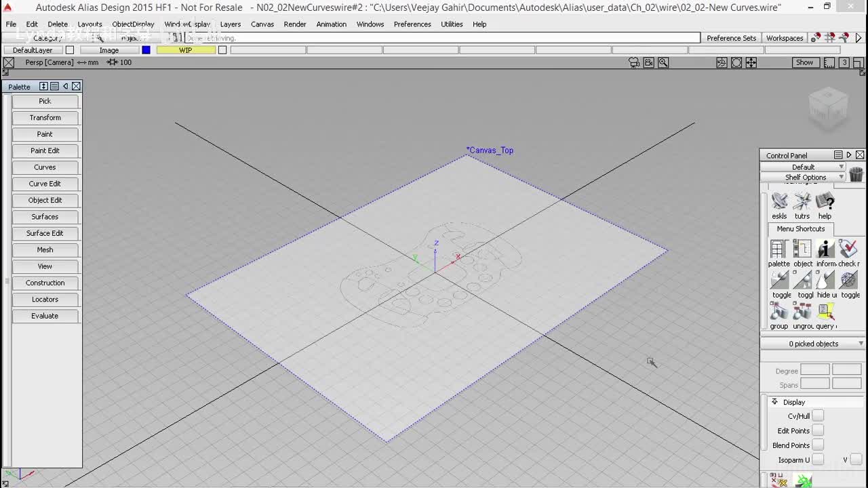The height and width of the screenshot is (488, 868).
Task: Click the group objects icon
Action: (x=779, y=311)
